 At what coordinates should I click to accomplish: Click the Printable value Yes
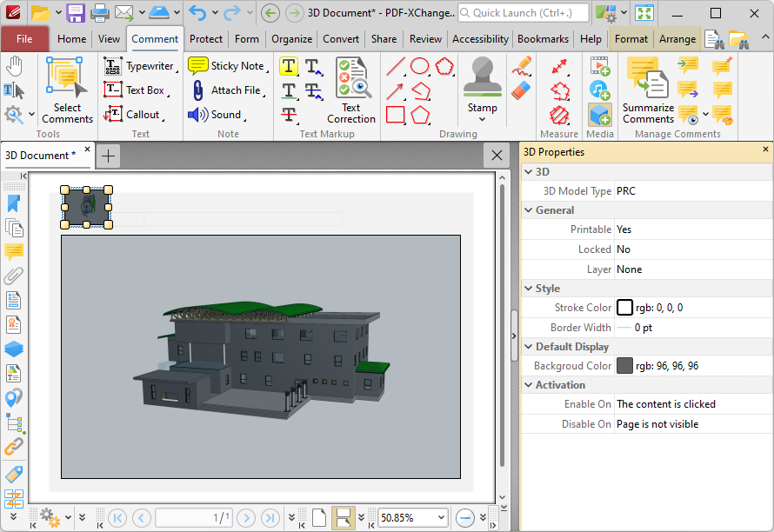pyautogui.click(x=624, y=229)
